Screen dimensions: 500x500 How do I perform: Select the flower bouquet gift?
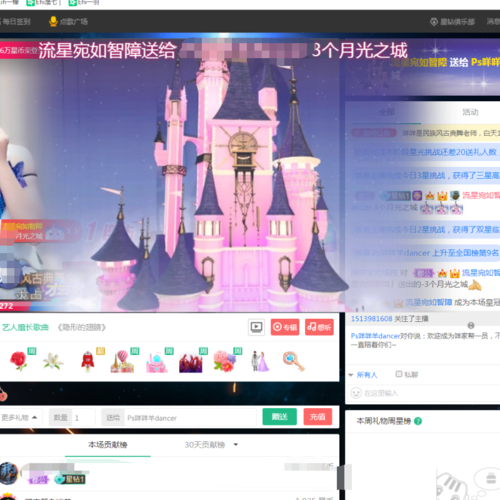click(224, 362)
